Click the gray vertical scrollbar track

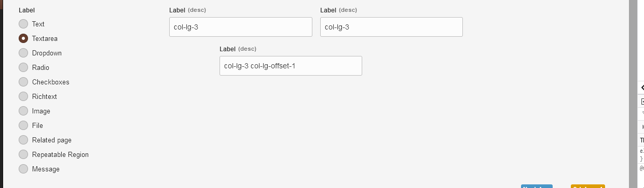pyautogui.click(x=633, y=94)
